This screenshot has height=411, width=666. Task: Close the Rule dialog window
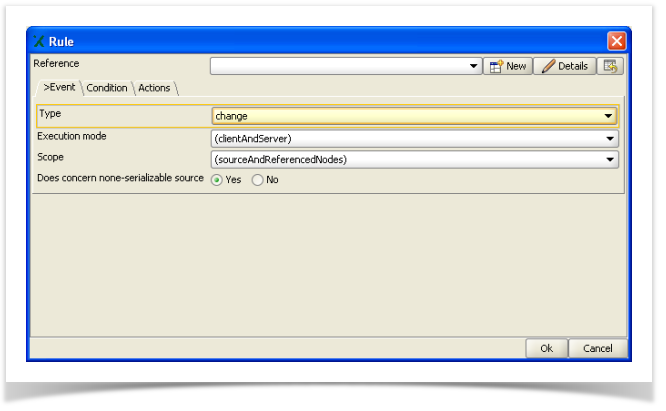(x=616, y=41)
